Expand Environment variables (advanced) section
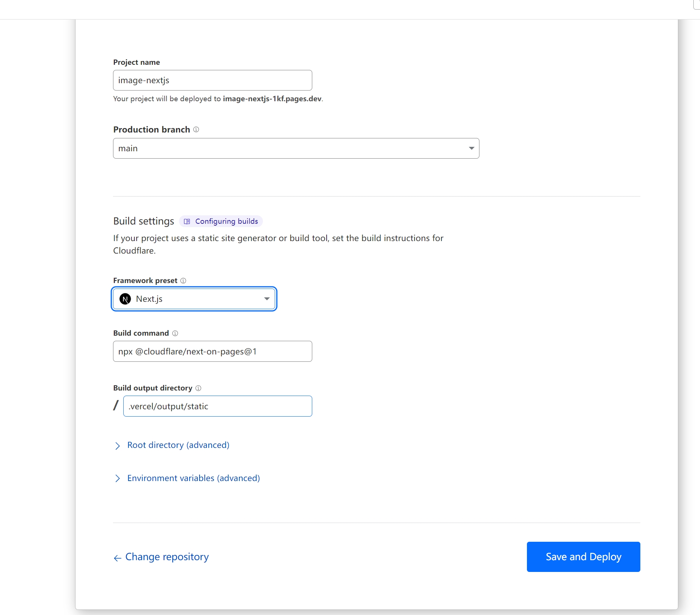Viewport: 700px width, 615px height. coord(193,478)
